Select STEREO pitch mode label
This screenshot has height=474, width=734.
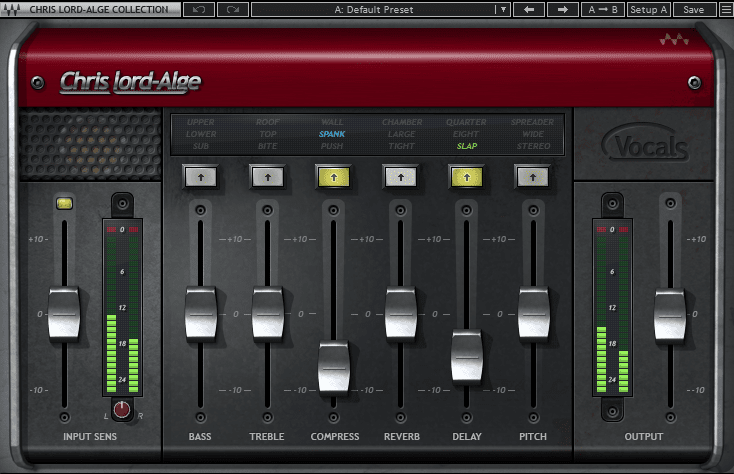point(534,146)
